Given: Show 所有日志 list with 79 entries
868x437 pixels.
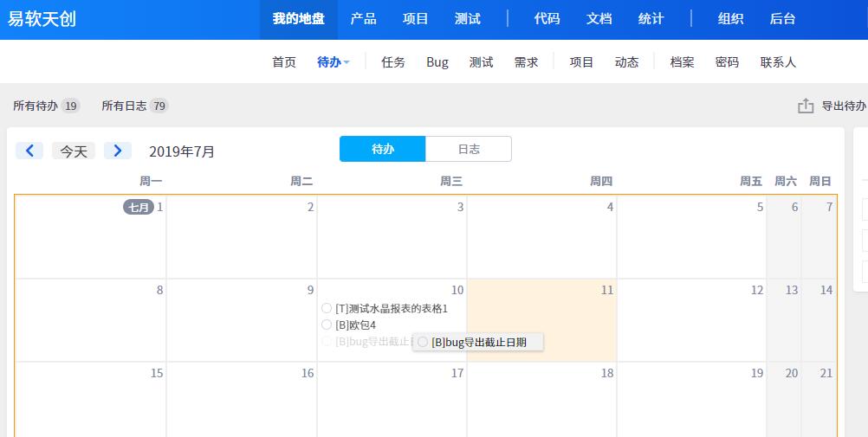Looking at the screenshot, I should pyautogui.click(x=134, y=106).
